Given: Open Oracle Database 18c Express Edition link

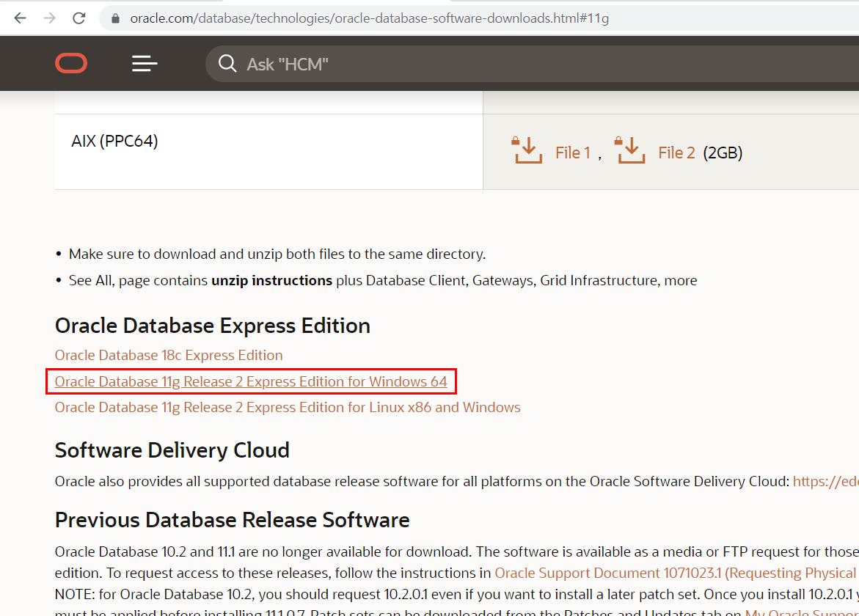Looking at the screenshot, I should pyautogui.click(x=169, y=356).
